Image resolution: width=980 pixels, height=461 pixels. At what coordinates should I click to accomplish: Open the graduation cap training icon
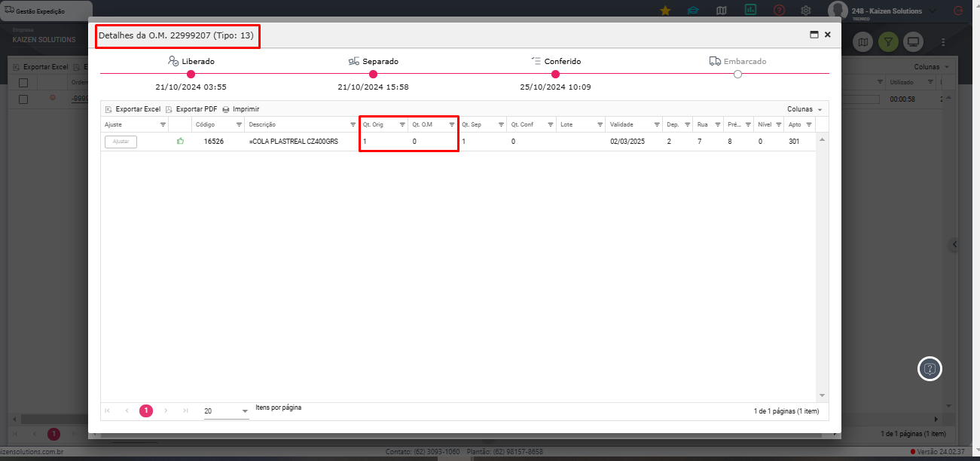coord(693,11)
